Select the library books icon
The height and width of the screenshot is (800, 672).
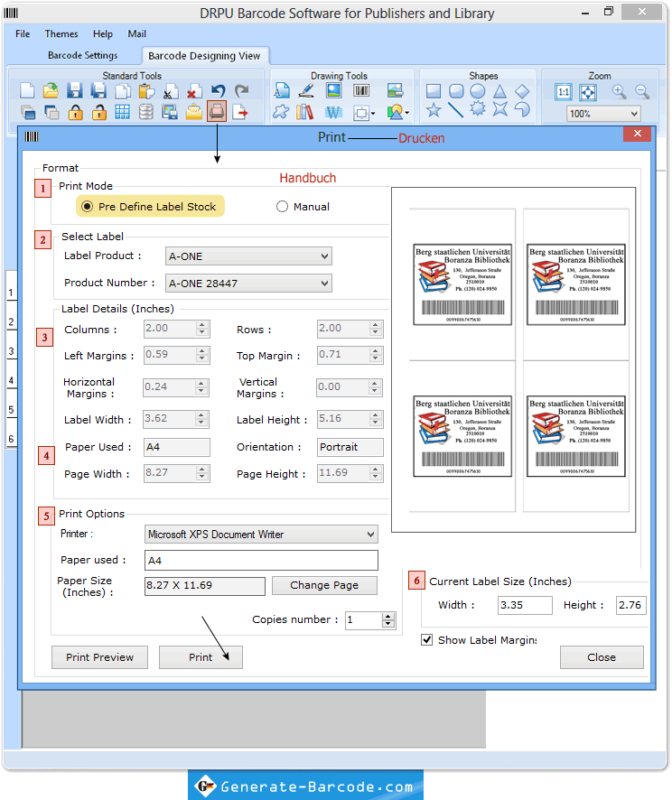(x=305, y=112)
